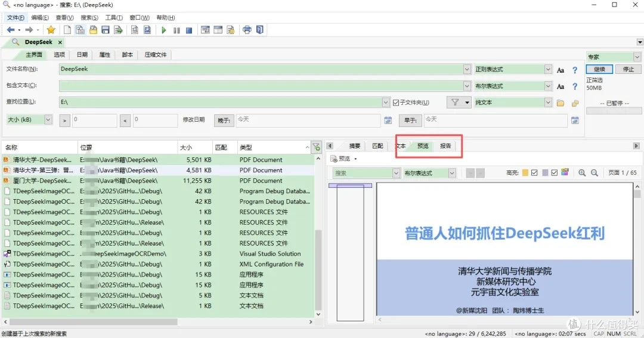The image size is (644, 338).
Task: Start the search with the green play icon
Action: click(164, 30)
